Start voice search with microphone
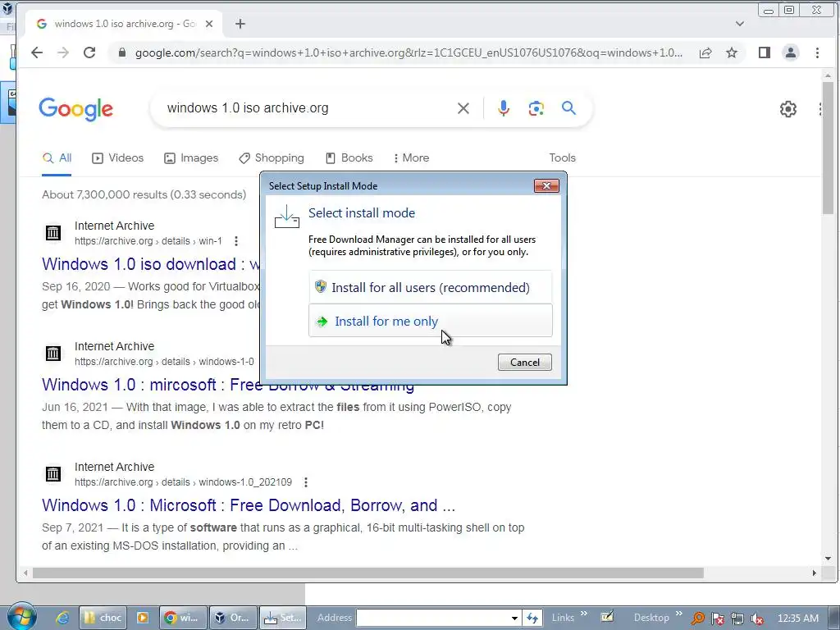The height and width of the screenshot is (630, 840). [504, 108]
